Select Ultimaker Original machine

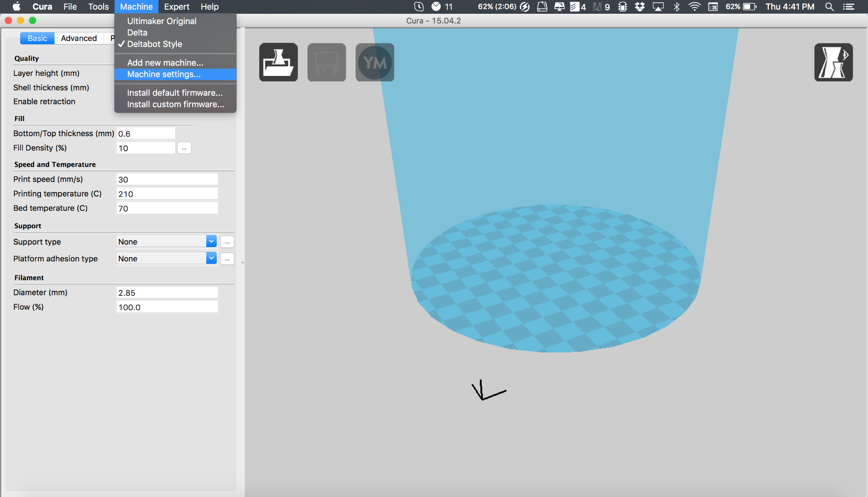pos(175,21)
